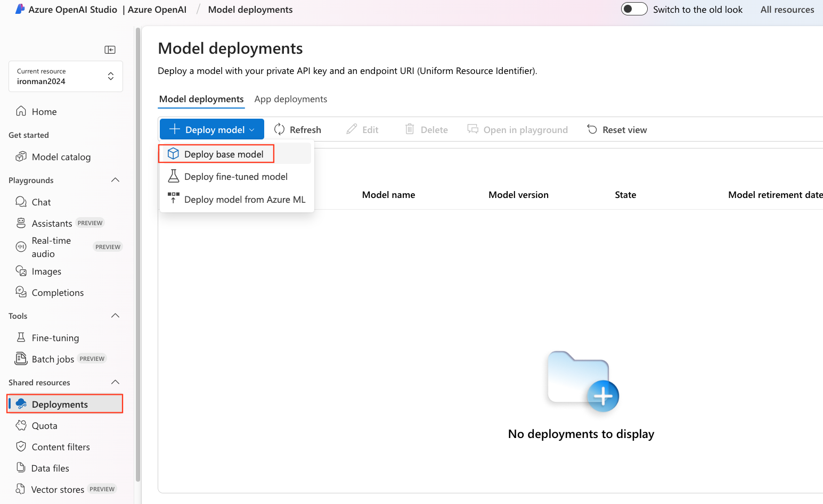Viewport: 823px width, 504px height.
Task: Click the Model retirement date column header
Action: pos(776,195)
